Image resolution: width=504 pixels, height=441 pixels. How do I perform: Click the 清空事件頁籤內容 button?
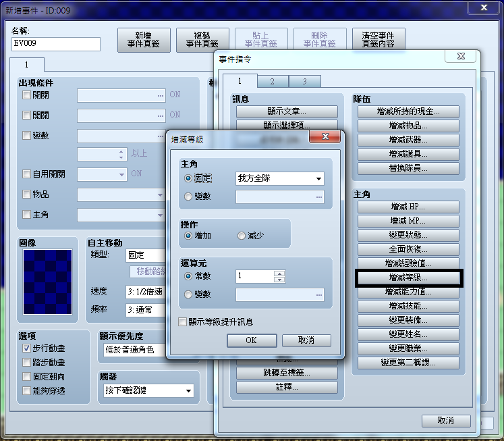pyautogui.click(x=379, y=40)
